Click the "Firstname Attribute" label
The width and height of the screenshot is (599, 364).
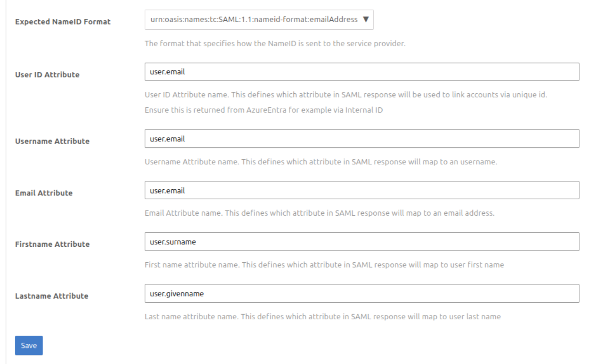point(52,244)
